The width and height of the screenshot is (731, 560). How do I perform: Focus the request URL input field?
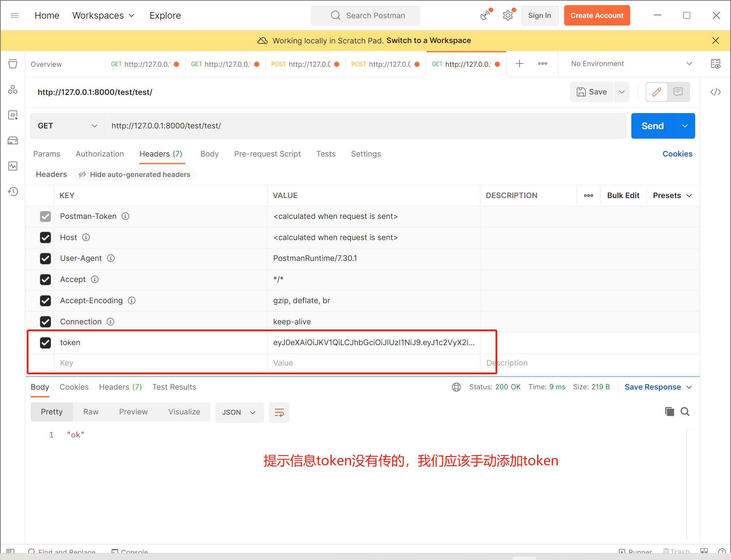tap(365, 126)
